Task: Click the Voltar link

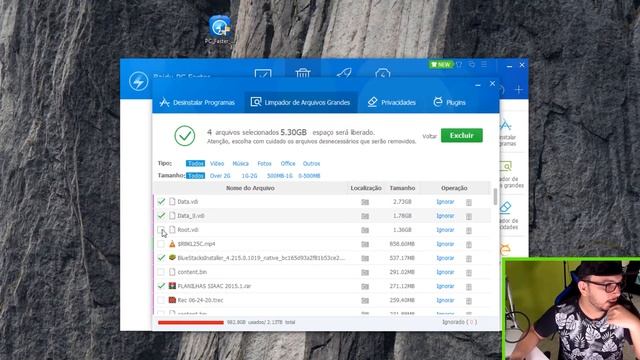Action: point(429,136)
